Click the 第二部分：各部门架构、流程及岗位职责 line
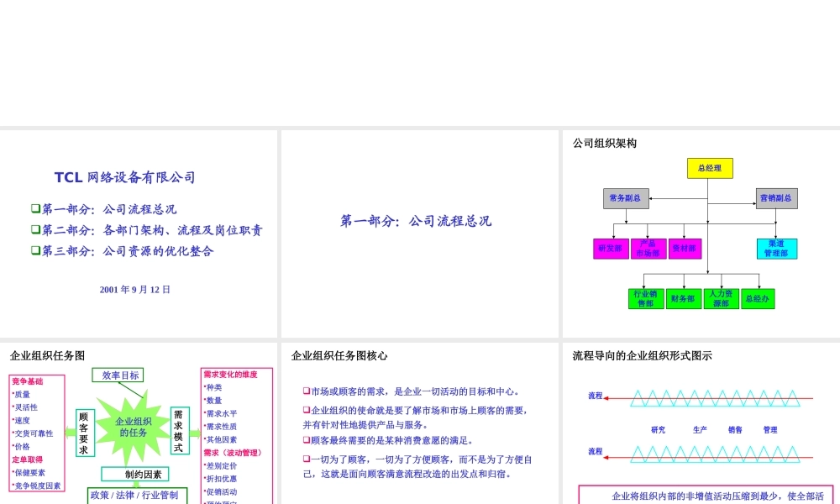 pyautogui.click(x=147, y=230)
